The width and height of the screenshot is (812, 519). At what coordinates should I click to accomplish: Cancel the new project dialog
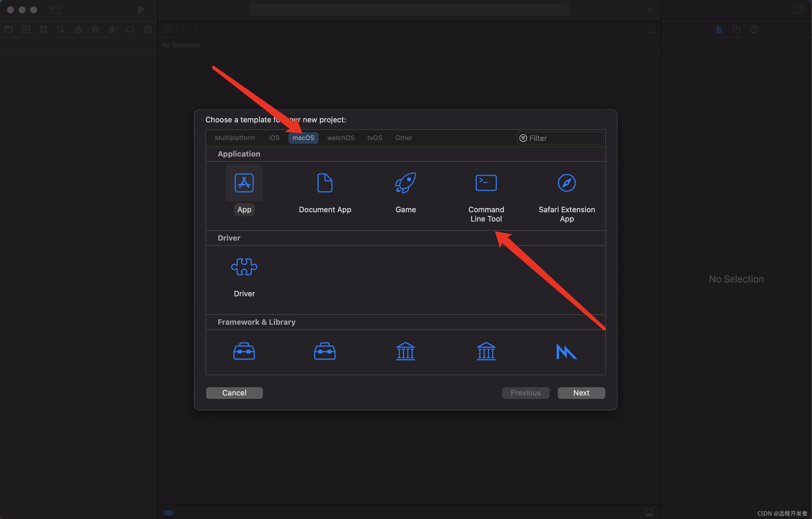(x=234, y=393)
